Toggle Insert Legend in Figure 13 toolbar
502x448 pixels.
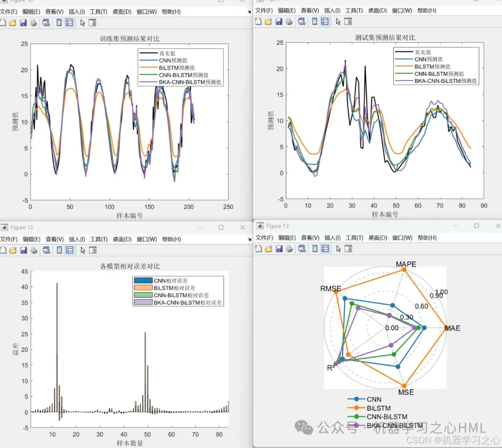325,249
